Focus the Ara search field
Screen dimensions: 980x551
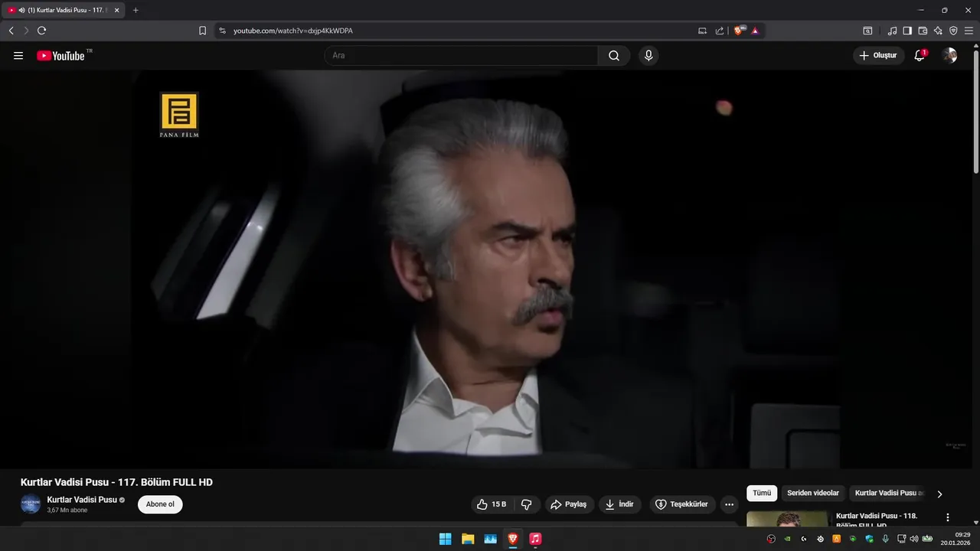461,56
